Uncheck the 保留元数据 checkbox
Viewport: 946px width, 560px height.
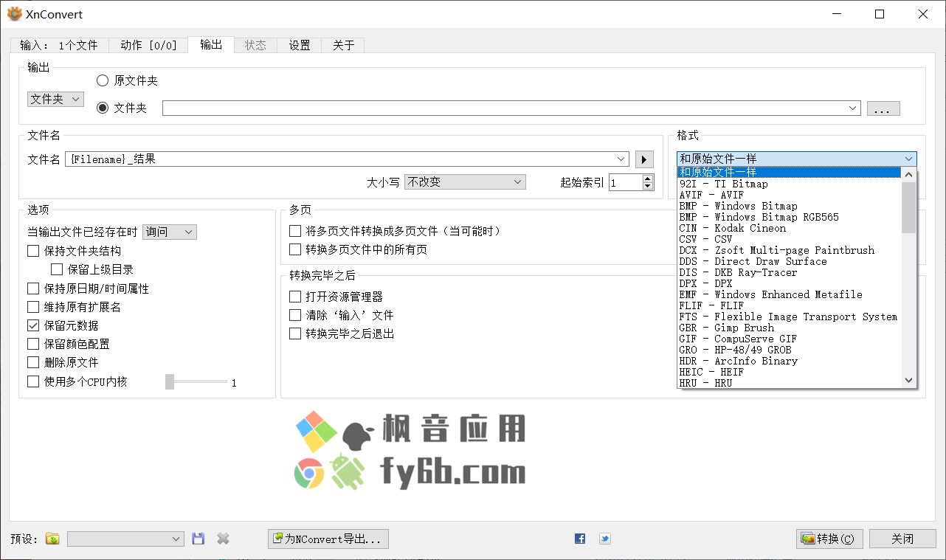[x=33, y=325]
